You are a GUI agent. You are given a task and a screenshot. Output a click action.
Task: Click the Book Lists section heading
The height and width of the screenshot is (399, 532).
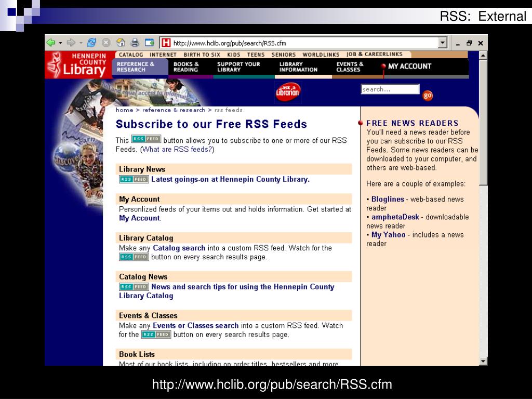137,354
